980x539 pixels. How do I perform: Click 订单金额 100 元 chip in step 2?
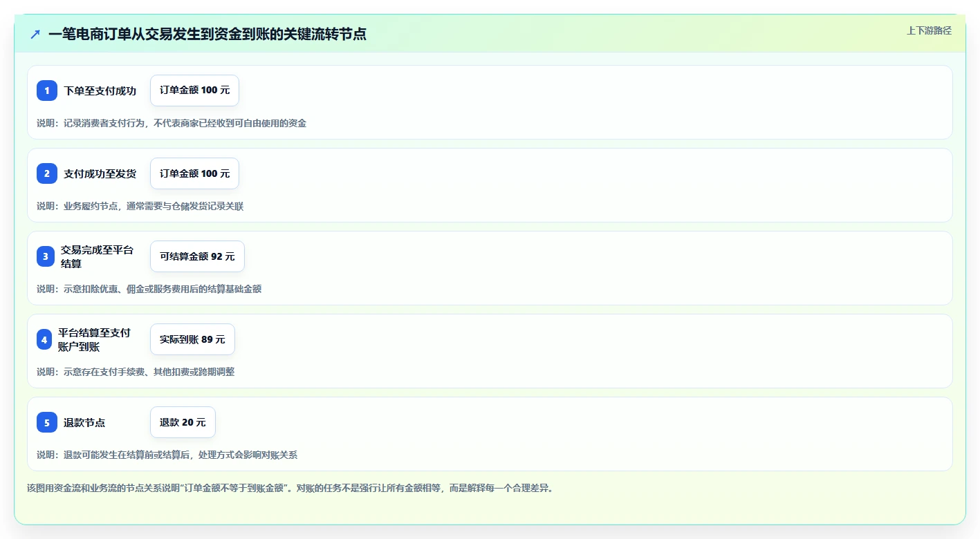click(194, 173)
